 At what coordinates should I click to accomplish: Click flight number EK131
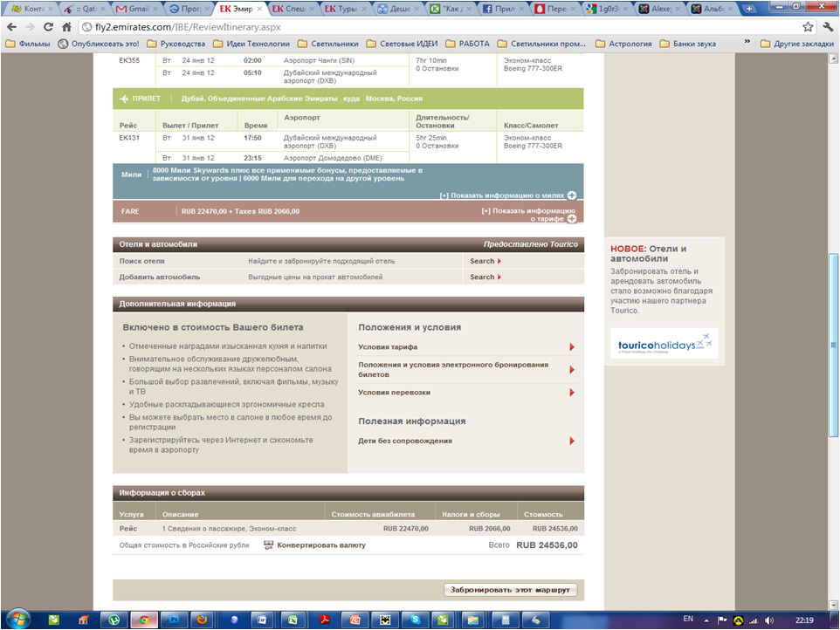click(129, 138)
